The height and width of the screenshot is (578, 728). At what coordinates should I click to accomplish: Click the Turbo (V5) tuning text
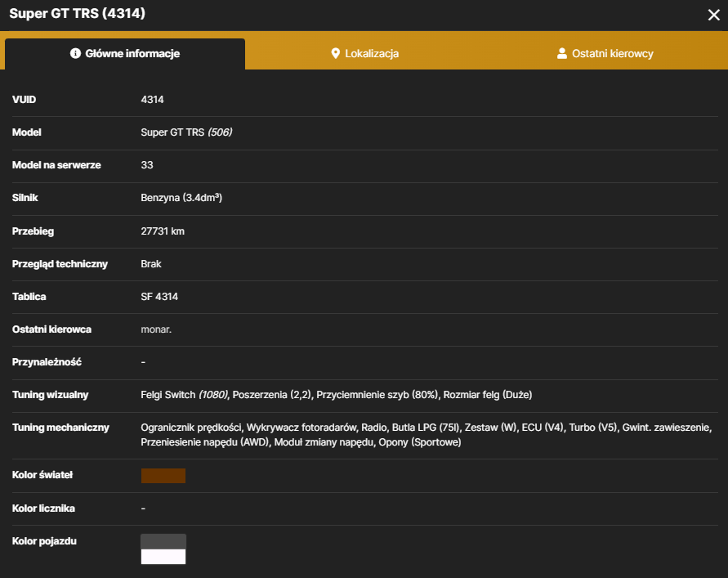[593, 428]
